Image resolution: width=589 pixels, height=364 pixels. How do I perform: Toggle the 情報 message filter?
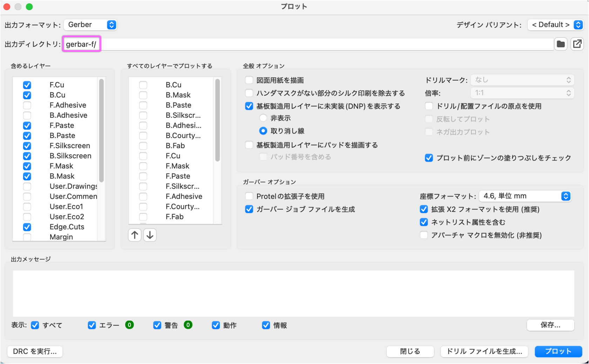(266, 325)
